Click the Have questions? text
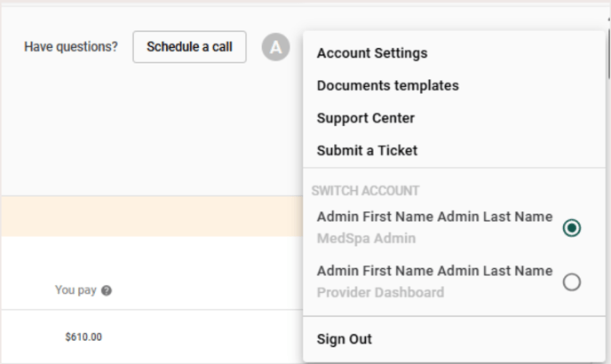 click(x=71, y=47)
